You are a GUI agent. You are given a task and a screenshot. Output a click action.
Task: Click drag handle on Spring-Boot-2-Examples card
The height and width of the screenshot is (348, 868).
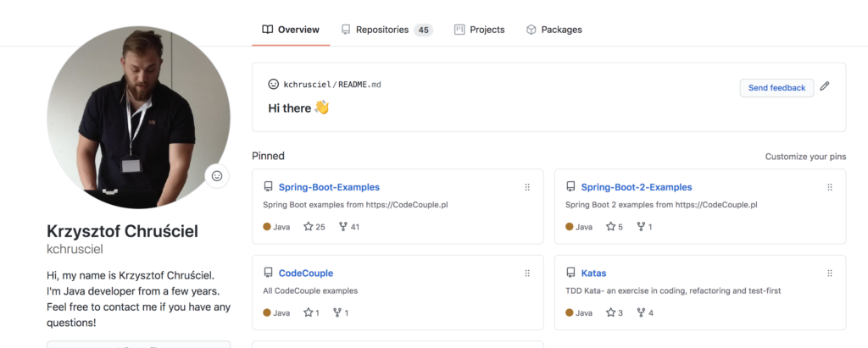coord(829,187)
